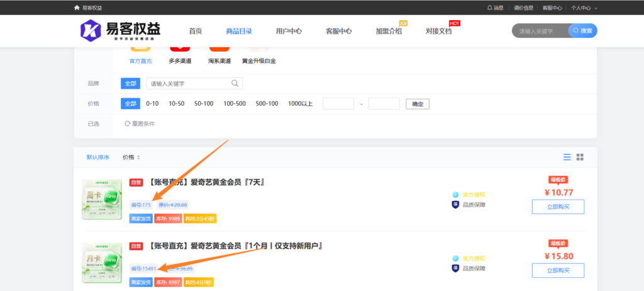The image size is (644, 291).
Task: Click the reset icon beside 重置条件
Action: [127, 123]
